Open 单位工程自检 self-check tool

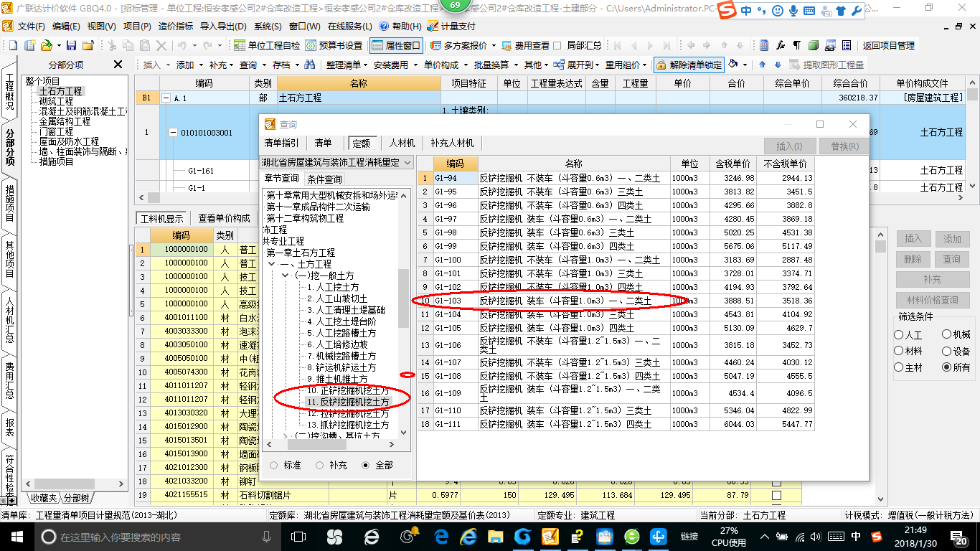click(267, 45)
